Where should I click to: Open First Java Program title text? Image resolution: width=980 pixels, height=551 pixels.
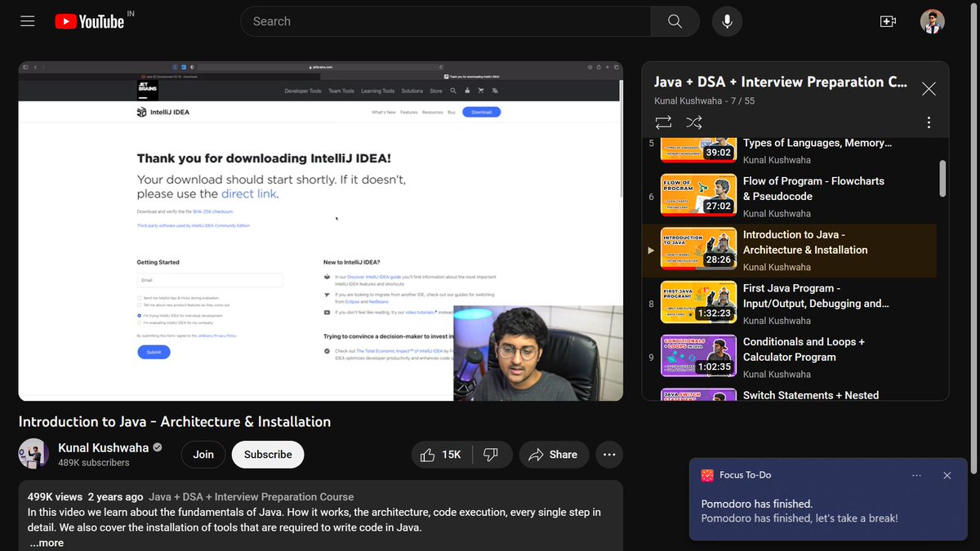(x=816, y=295)
